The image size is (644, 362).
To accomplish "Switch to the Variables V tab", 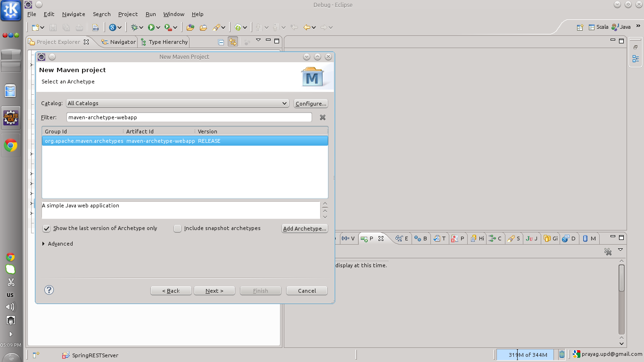I will (x=348, y=239).
